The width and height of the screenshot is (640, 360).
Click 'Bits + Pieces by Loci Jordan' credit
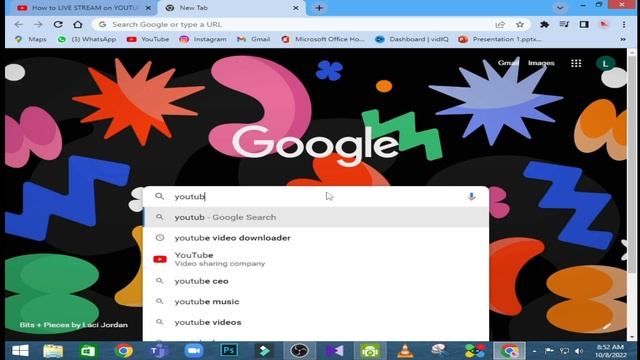(x=74, y=325)
